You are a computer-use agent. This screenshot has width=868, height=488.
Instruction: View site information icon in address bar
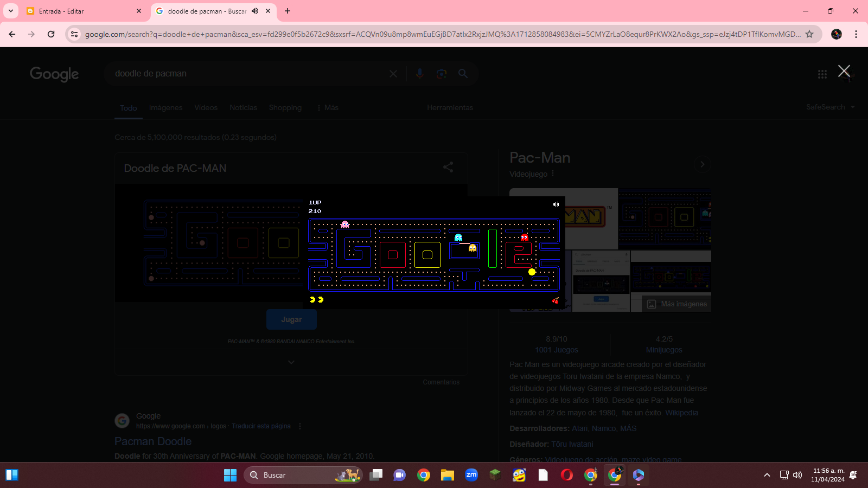coord(74,34)
